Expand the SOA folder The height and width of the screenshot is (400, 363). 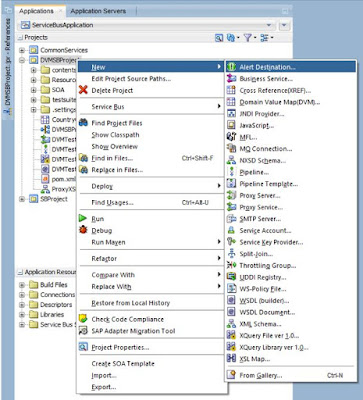[33, 90]
